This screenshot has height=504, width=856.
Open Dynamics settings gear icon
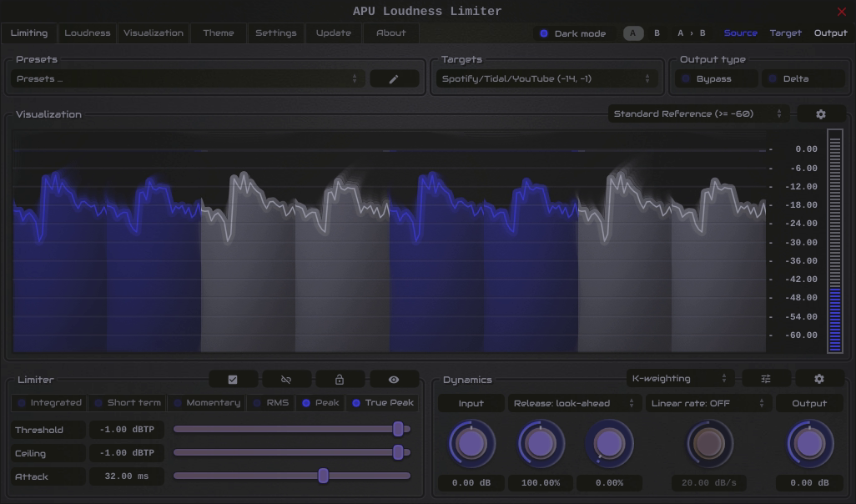point(819,379)
